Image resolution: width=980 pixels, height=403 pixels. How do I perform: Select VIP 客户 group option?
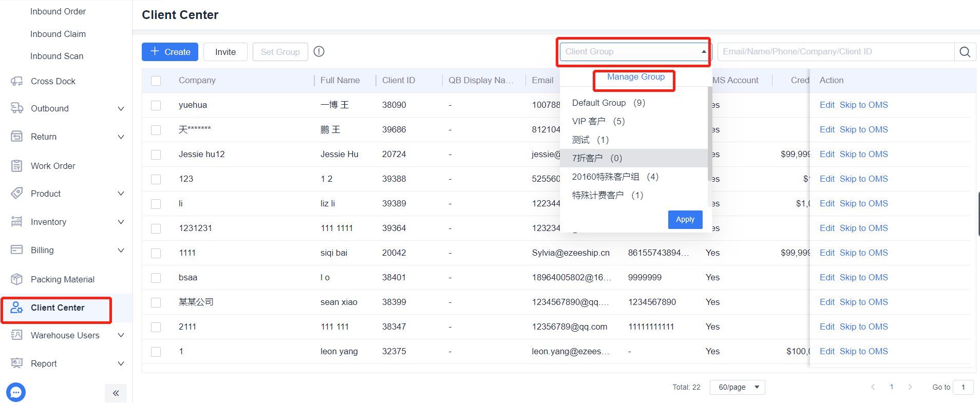[598, 121]
